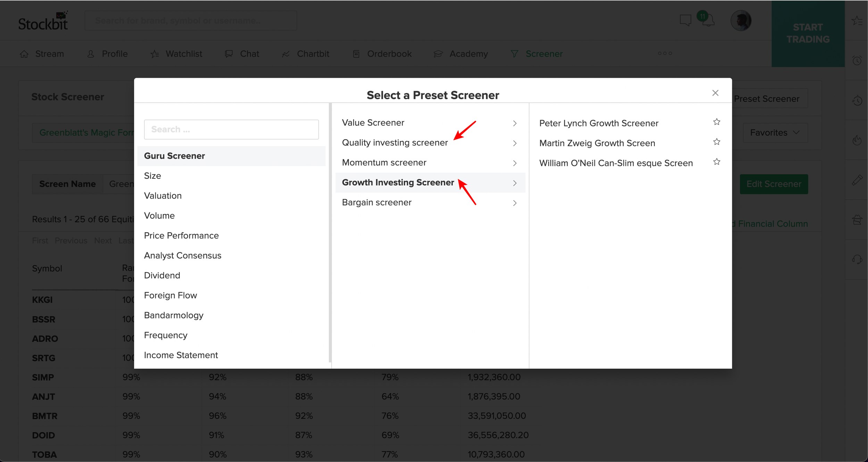
Task: Open Martin Zweig Growth Screen
Action: [597, 143]
